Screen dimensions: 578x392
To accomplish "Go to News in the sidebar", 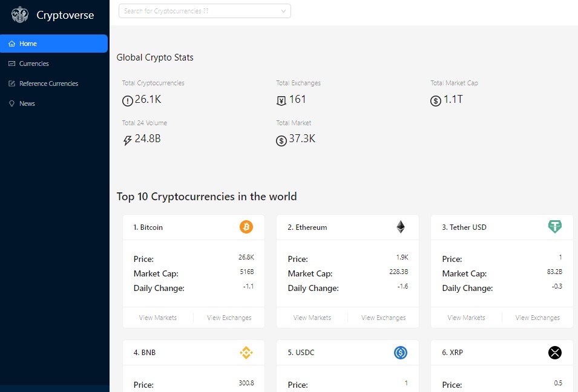I will pyautogui.click(x=27, y=103).
